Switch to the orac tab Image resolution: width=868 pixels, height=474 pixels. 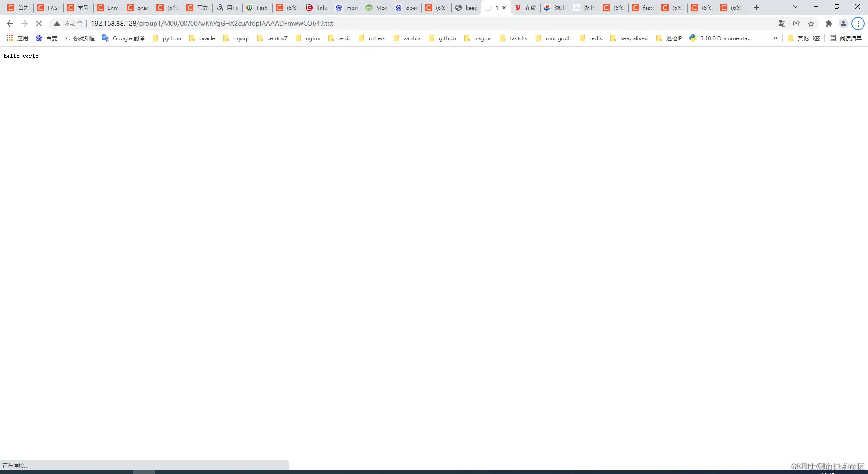click(x=137, y=8)
